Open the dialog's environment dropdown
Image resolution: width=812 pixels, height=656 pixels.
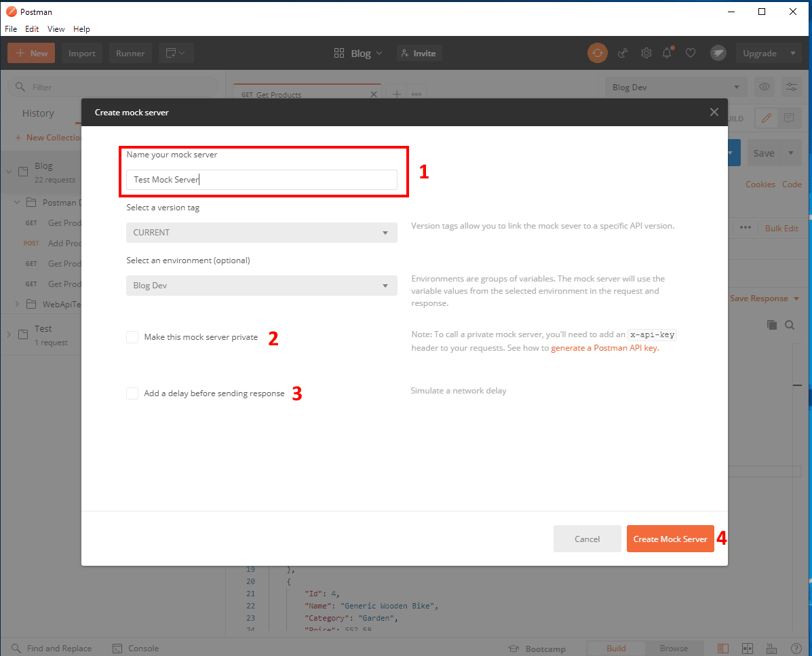[262, 286]
